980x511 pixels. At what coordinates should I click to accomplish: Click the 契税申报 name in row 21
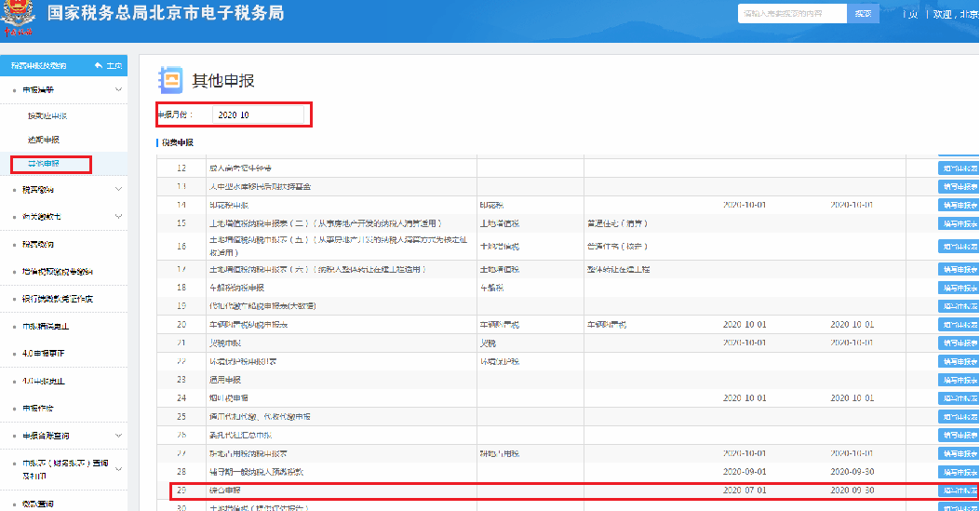click(224, 343)
